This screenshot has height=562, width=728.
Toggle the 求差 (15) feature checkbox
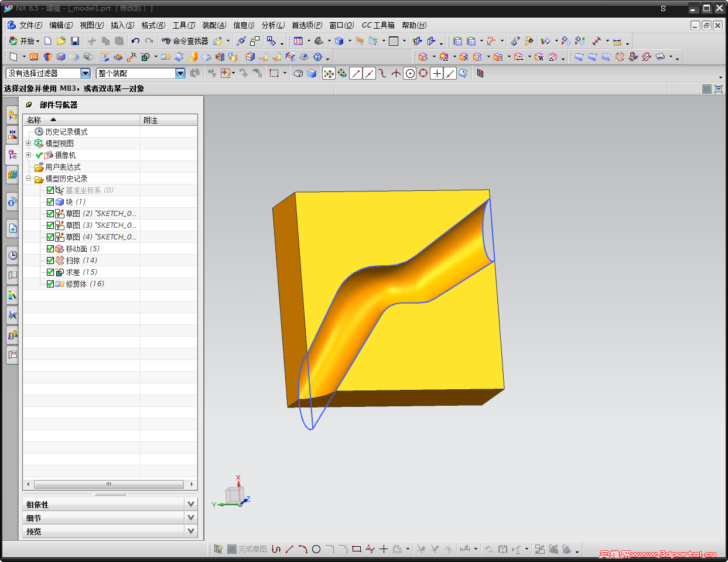(50, 272)
